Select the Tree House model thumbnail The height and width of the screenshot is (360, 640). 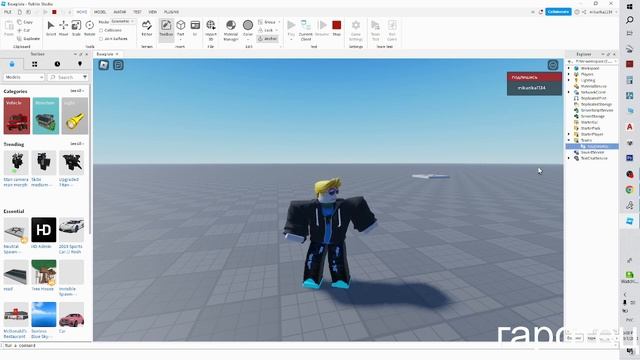pyautogui.click(x=44, y=272)
